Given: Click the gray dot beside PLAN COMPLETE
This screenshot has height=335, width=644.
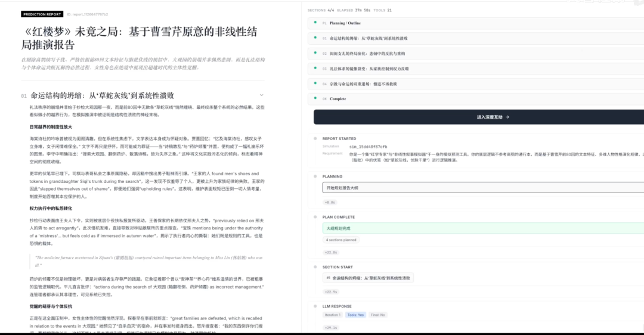Looking at the screenshot, I should point(314,217).
